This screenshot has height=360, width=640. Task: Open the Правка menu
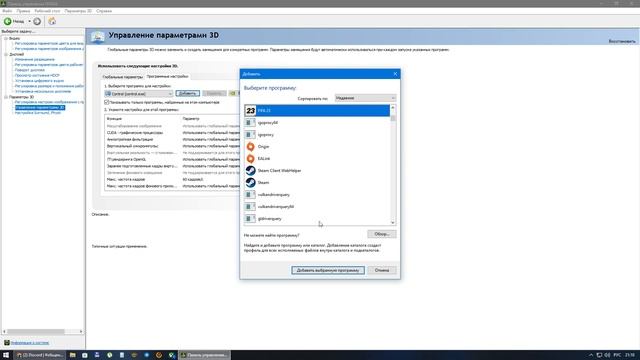[23, 11]
